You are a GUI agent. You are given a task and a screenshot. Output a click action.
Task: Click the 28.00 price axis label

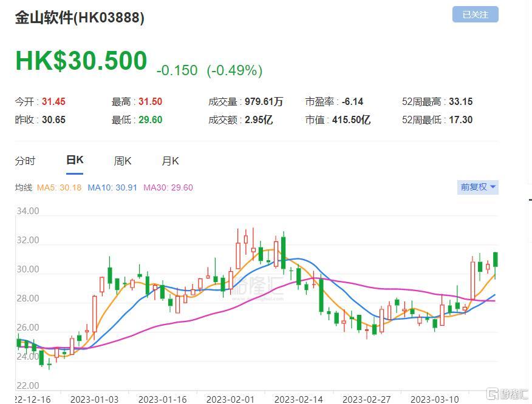(x=28, y=298)
